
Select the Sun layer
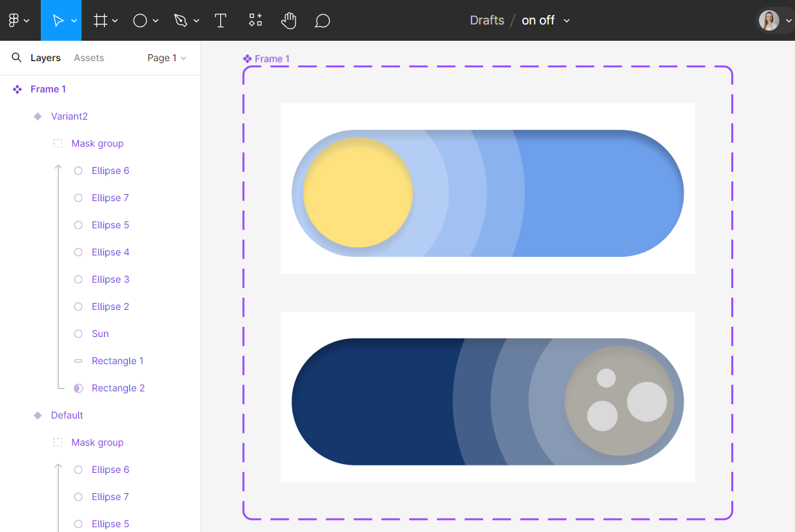(x=100, y=334)
